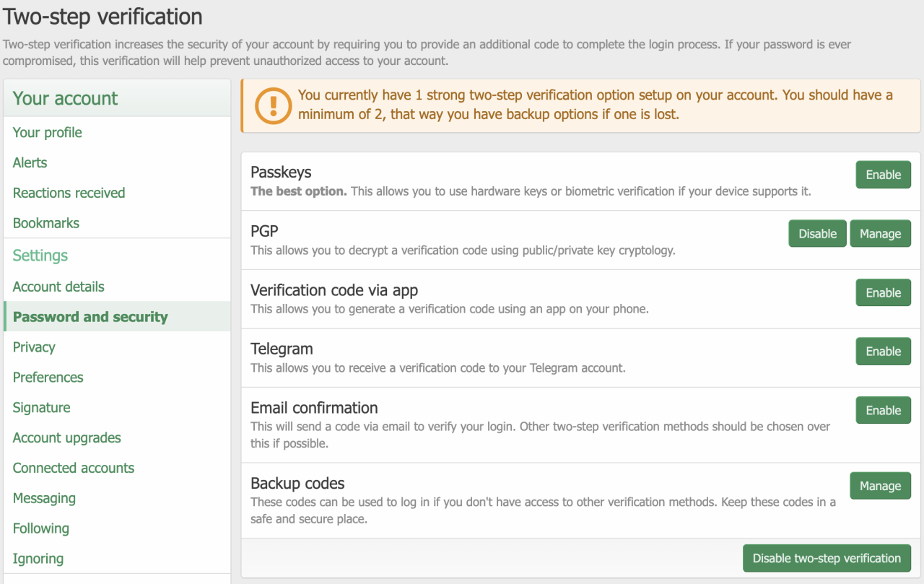Open Preferences in sidebar
Viewport: 924px width, 584px height.
pos(48,378)
